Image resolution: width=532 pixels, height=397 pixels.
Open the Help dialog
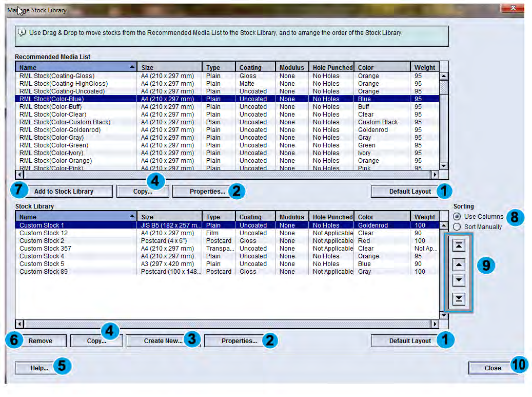click(x=40, y=368)
